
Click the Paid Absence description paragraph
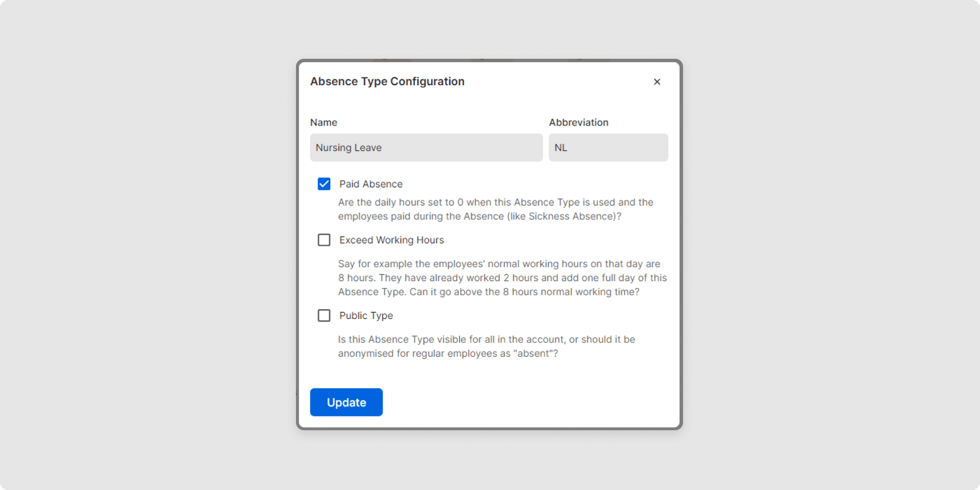pos(495,209)
